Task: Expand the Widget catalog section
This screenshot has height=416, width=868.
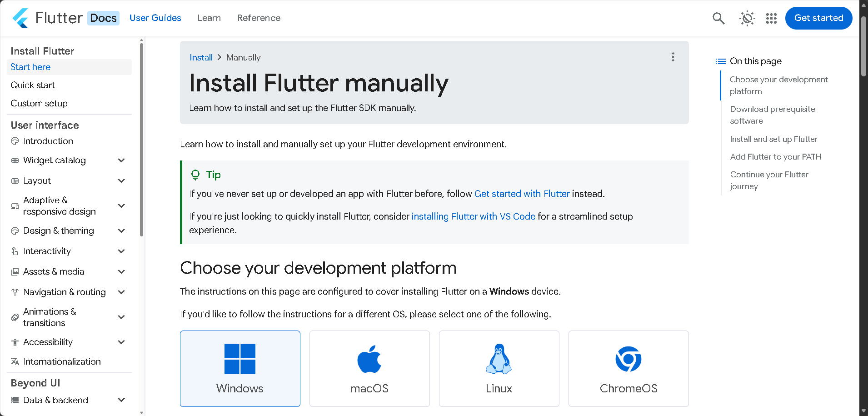Action: point(121,160)
